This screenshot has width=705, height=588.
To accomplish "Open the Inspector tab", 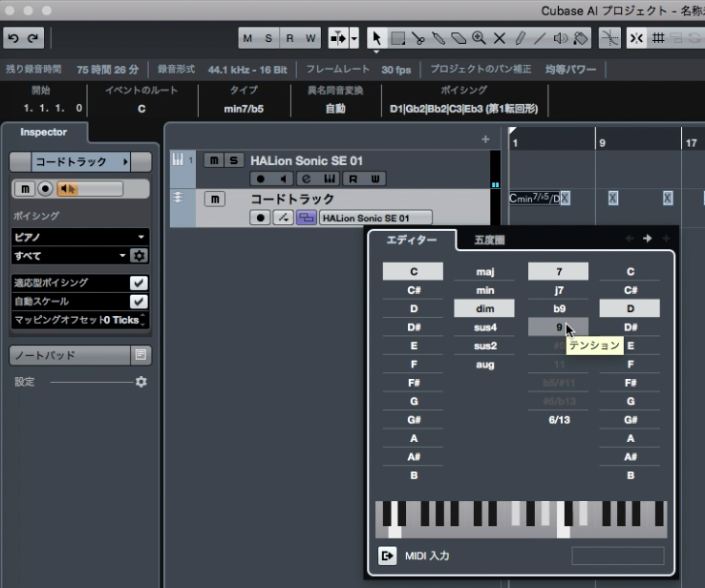I will pyautogui.click(x=44, y=132).
